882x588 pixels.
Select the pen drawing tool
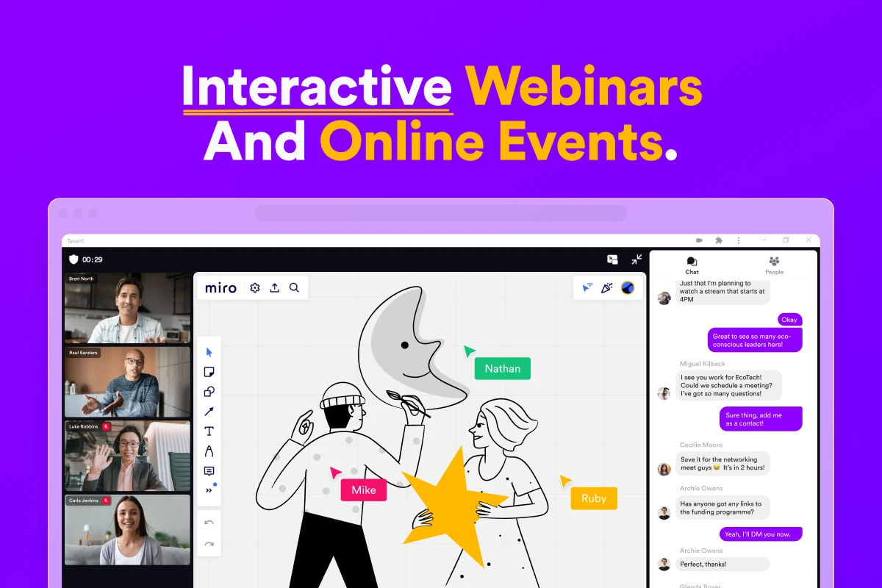(209, 451)
